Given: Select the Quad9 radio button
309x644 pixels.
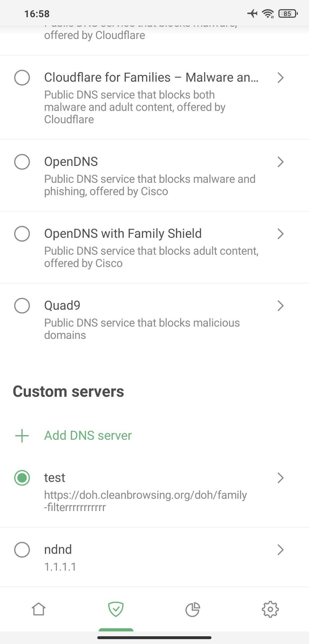Looking at the screenshot, I should click(22, 305).
